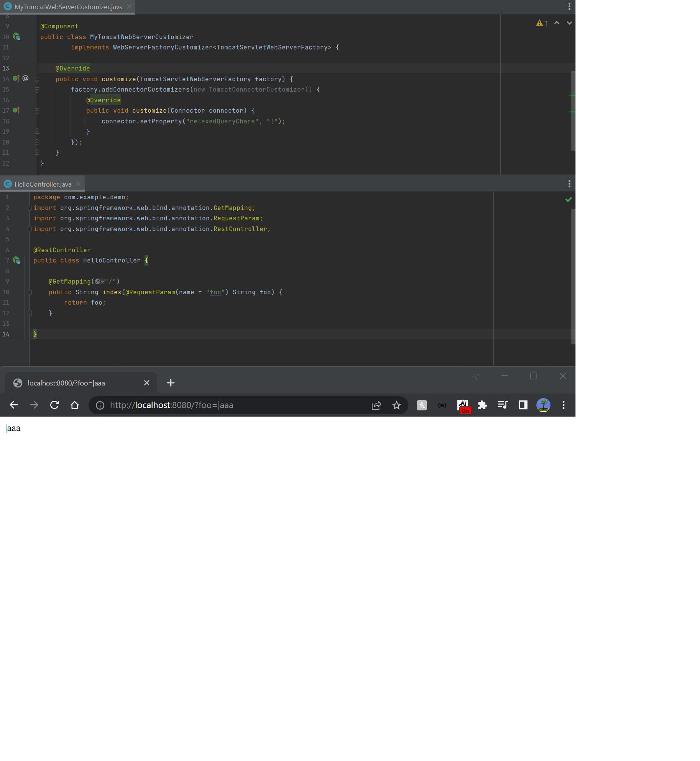Viewport: 700px width, 761px height.
Task: Open the browser home page
Action: (x=75, y=405)
